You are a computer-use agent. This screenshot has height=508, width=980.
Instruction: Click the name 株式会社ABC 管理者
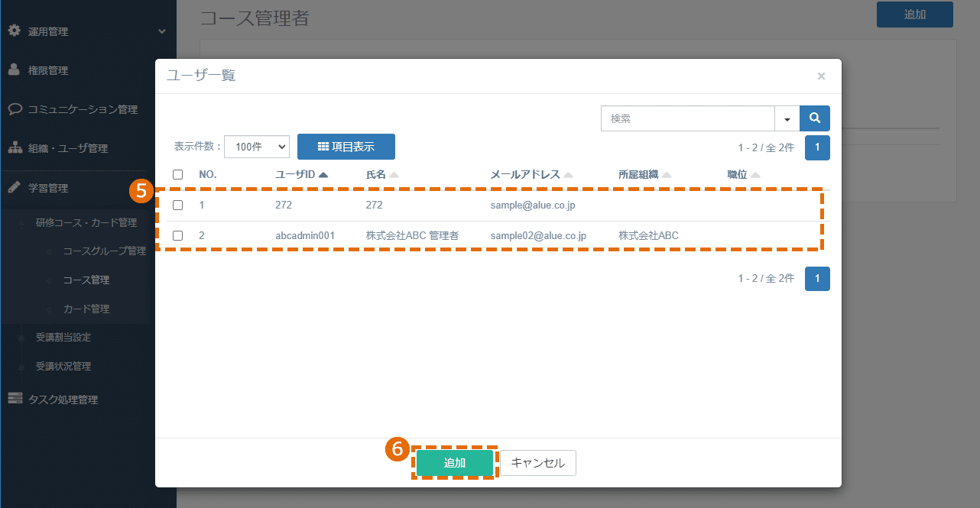click(412, 236)
